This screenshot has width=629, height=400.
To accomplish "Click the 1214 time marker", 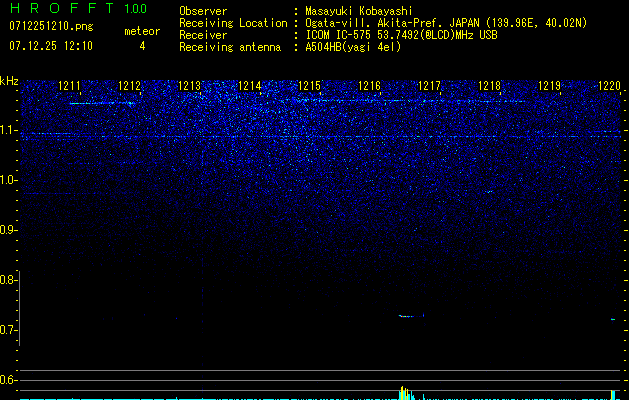I will click(x=250, y=85).
